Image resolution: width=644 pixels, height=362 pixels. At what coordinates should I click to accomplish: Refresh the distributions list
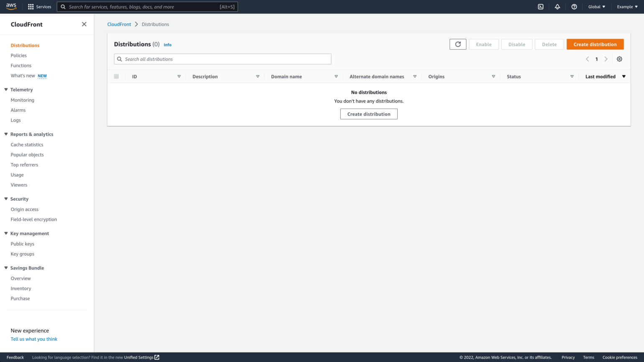[458, 44]
